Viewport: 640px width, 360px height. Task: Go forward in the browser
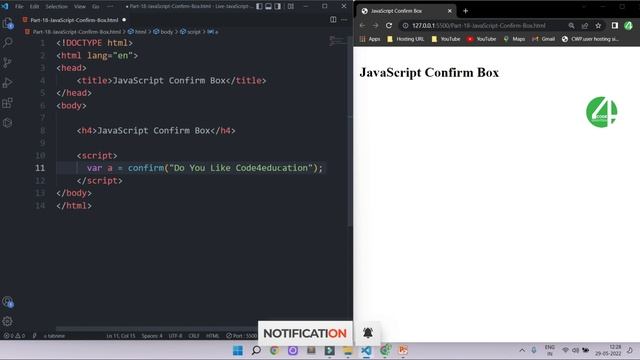click(x=376, y=25)
